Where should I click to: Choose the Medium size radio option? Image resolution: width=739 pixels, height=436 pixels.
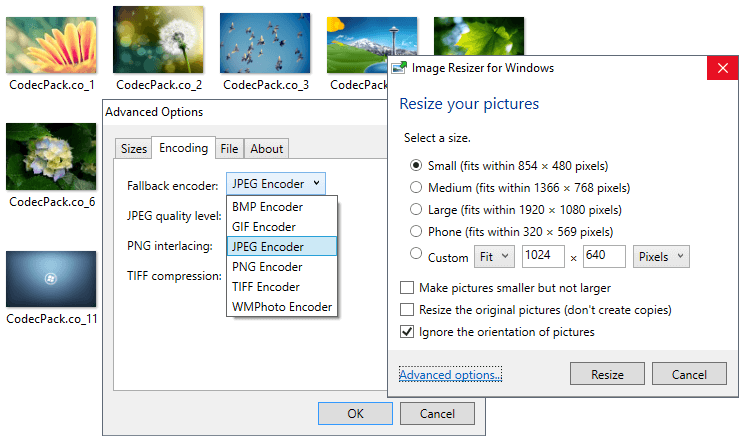[416, 187]
